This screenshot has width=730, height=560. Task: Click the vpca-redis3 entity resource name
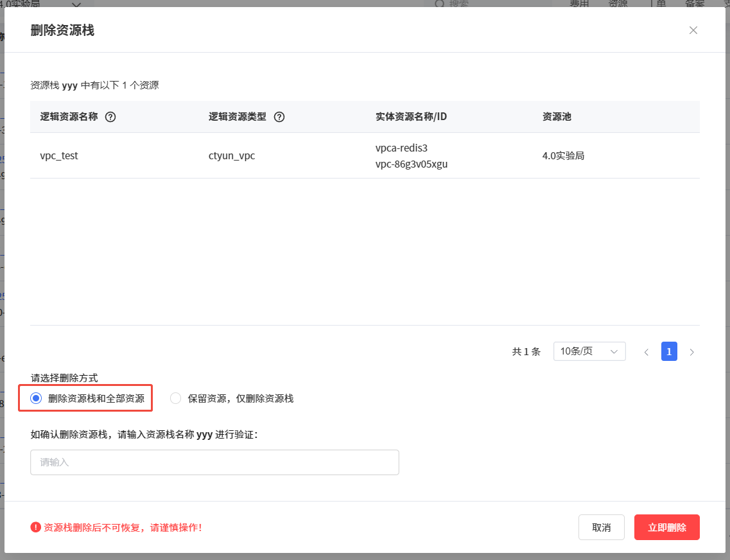click(401, 148)
